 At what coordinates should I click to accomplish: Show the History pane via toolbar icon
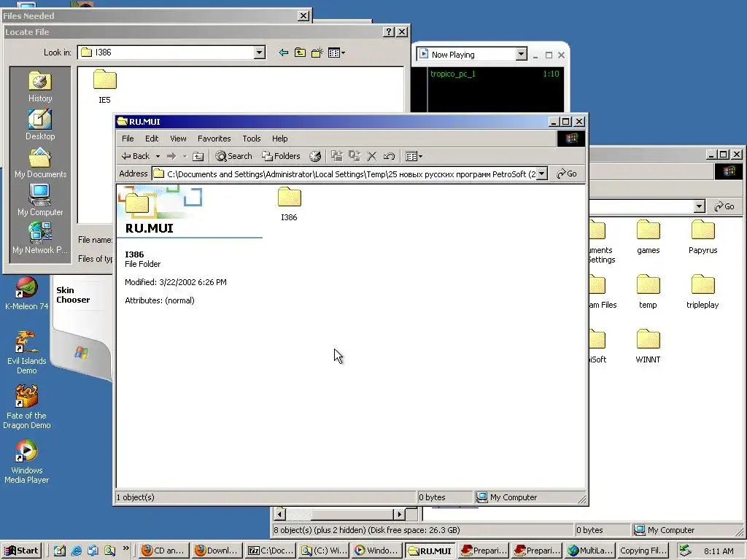(315, 156)
